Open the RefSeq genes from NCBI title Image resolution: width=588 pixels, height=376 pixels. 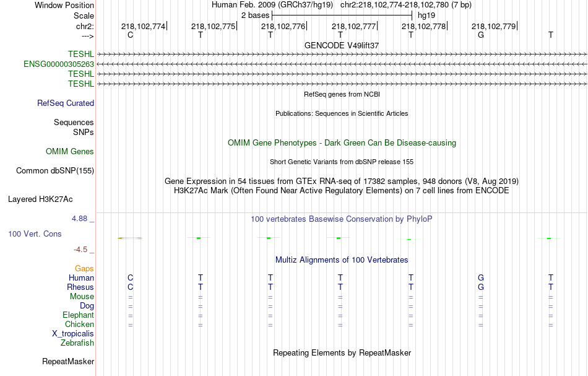point(342,94)
